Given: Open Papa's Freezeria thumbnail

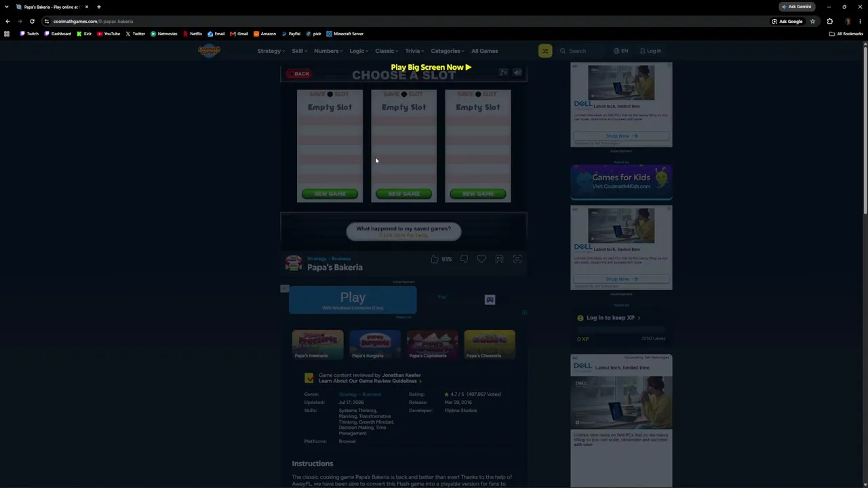Looking at the screenshot, I should (317, 345).
